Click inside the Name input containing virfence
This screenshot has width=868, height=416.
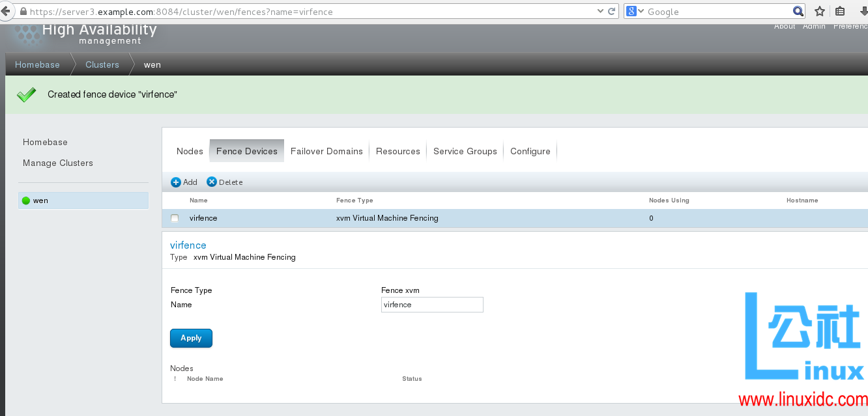(432, 304)
